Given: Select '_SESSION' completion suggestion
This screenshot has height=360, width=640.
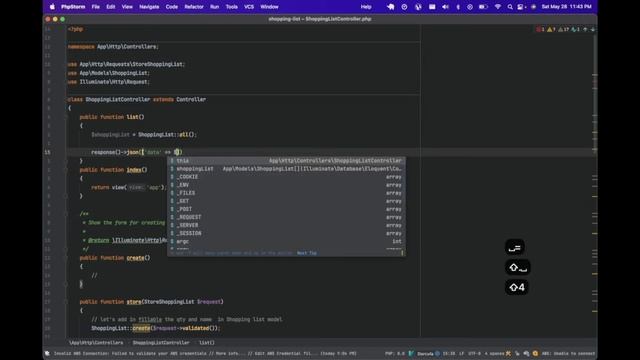Looking at the screenshot, I should [286, 233].
